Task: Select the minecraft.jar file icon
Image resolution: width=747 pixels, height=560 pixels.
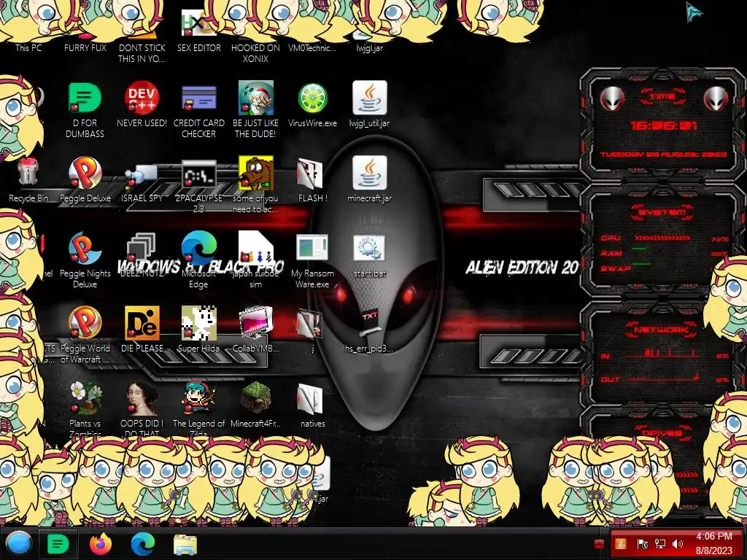Action: pyautogui.click(x=370, y=172)
